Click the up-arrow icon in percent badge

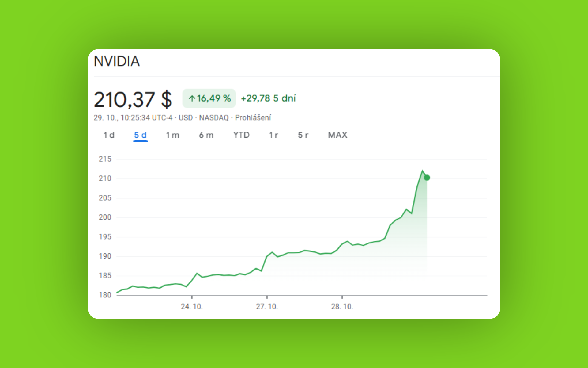(x=192, y=98)
